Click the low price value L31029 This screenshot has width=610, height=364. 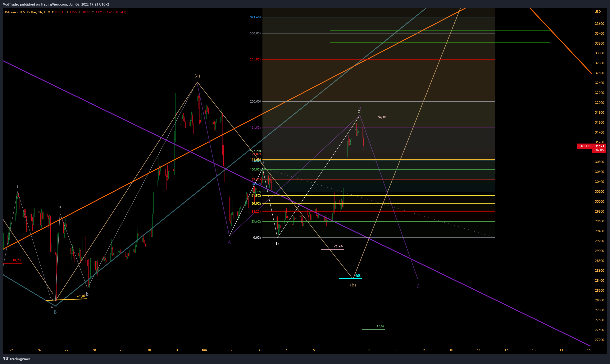pyautogui.click(x=84, y=12)
